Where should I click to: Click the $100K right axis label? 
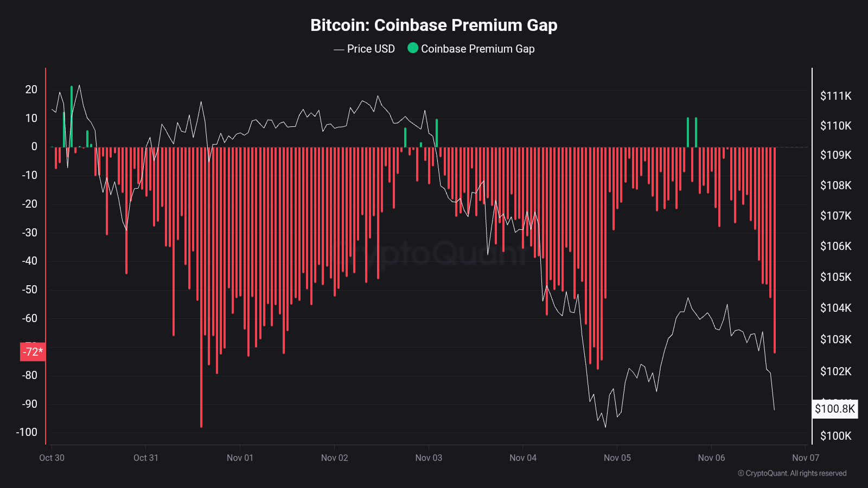point(835,436)
